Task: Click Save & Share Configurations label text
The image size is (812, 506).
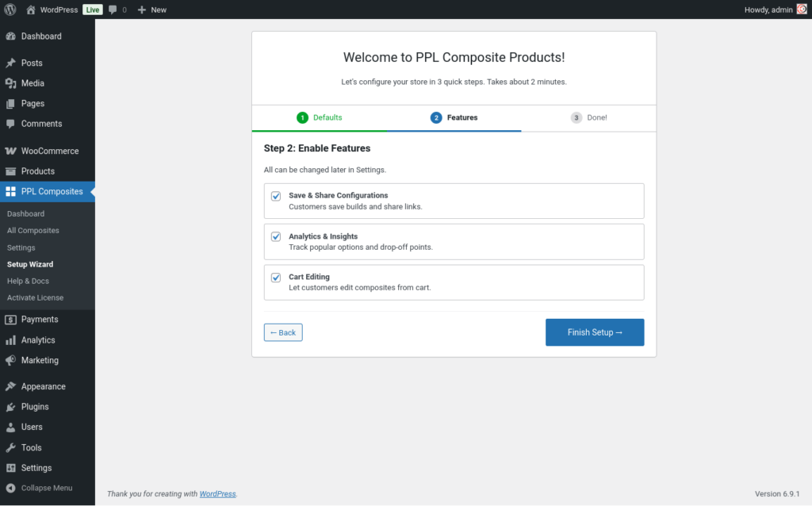Action: [x=338, y=195]
